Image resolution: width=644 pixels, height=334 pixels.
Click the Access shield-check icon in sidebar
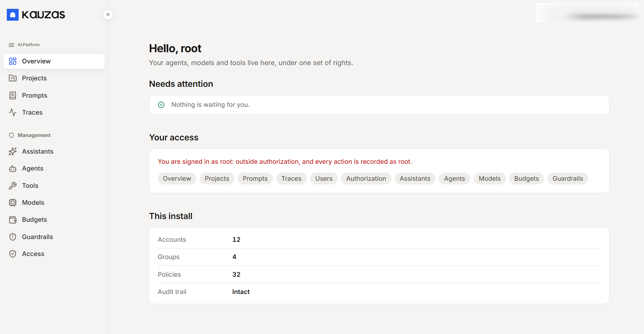tap(13, 254)
